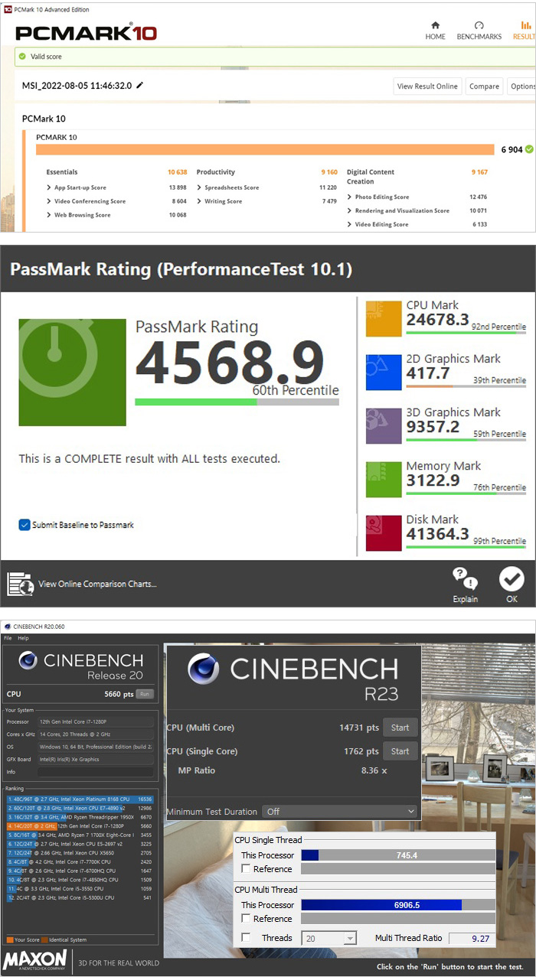This screenshot has height=980, width=536.
Task: Click the Essentials score 10 638
Action: [x=177, y=172]
